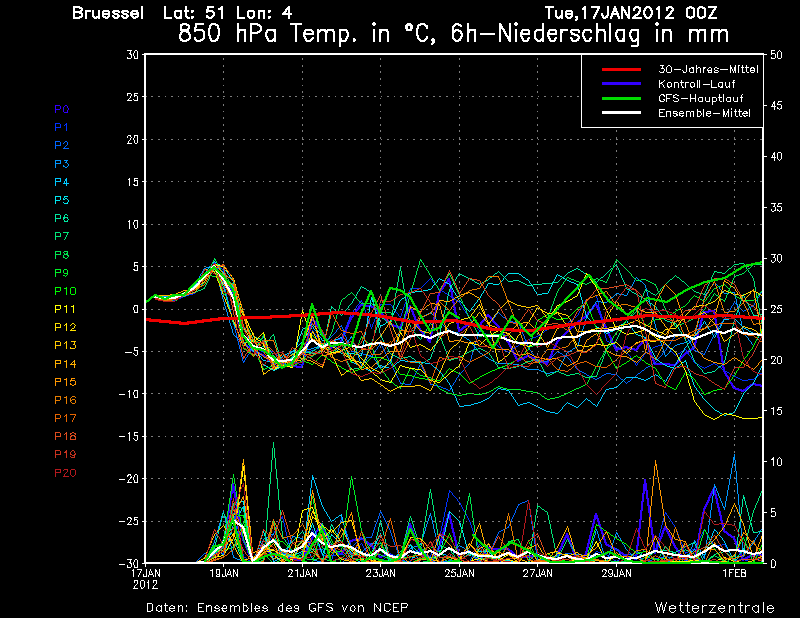Image resolution: width=800 pixels, height=618 pixels.
Task: Click the 27JAN date on the x-axis
Action: point(538,573)
